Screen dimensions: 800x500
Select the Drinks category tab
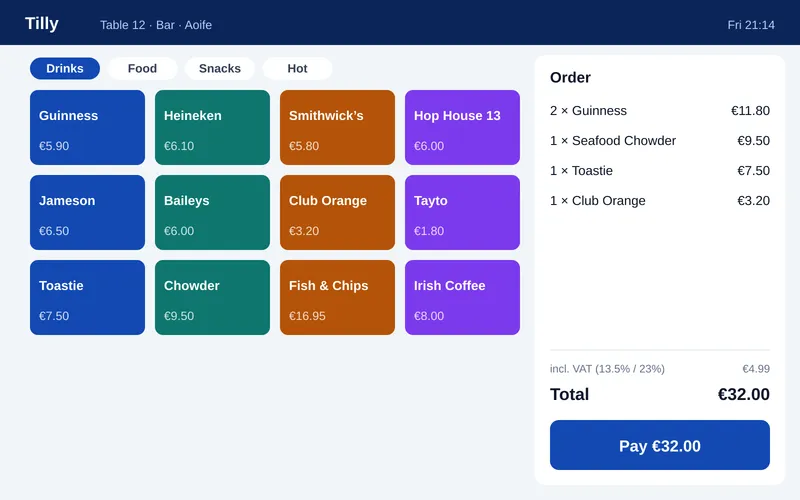pyautogui.click(x=65, y=68)
